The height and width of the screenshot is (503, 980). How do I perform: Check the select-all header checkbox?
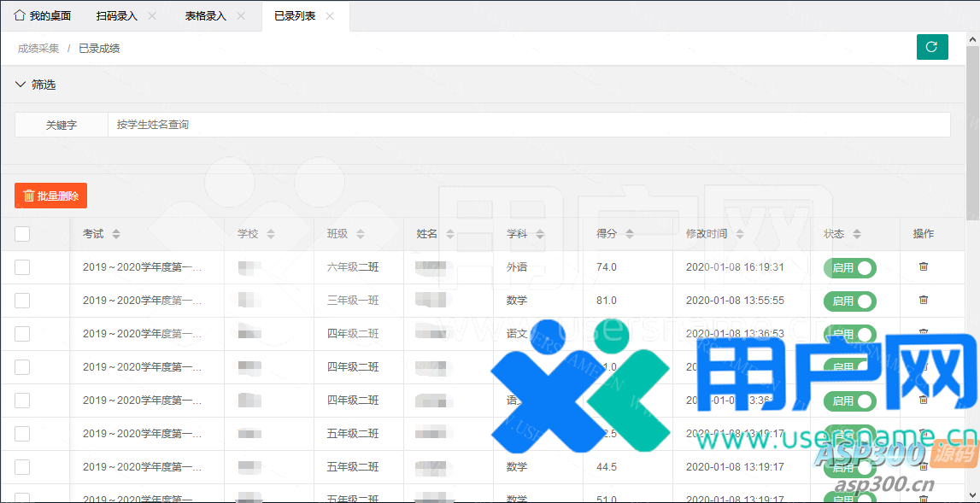click(x=22, y=234)
